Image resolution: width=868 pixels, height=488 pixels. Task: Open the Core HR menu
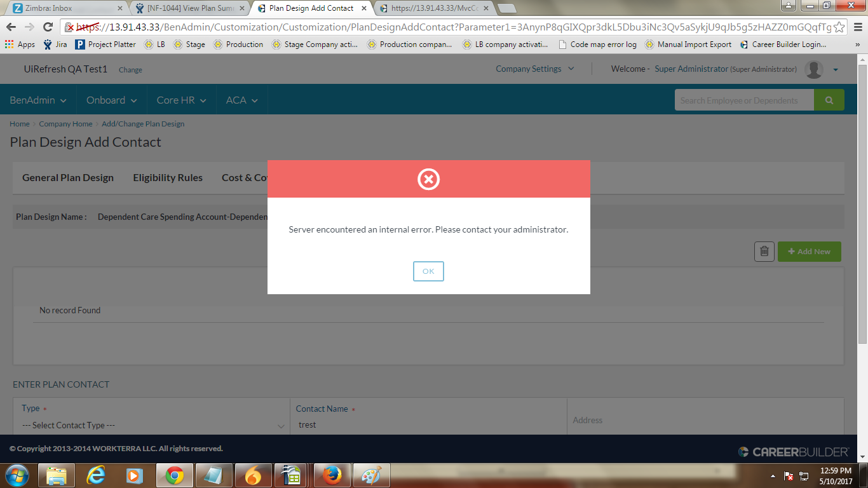pos(181,100)
